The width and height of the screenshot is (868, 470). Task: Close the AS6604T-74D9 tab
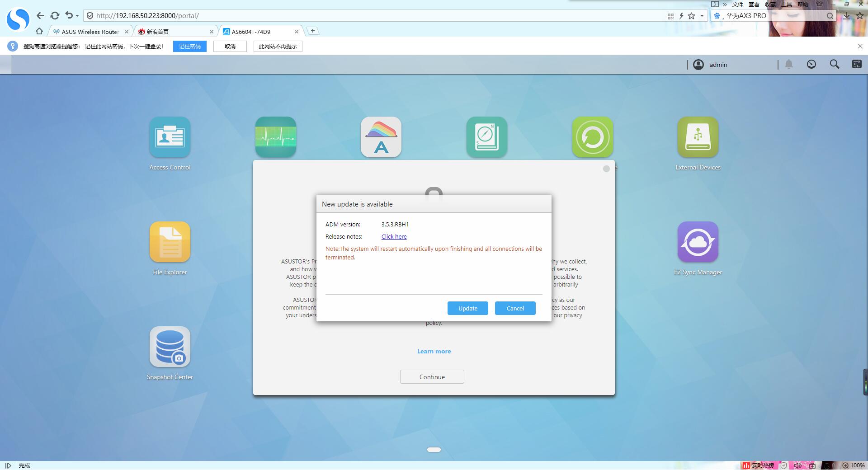tap(297, 32)
